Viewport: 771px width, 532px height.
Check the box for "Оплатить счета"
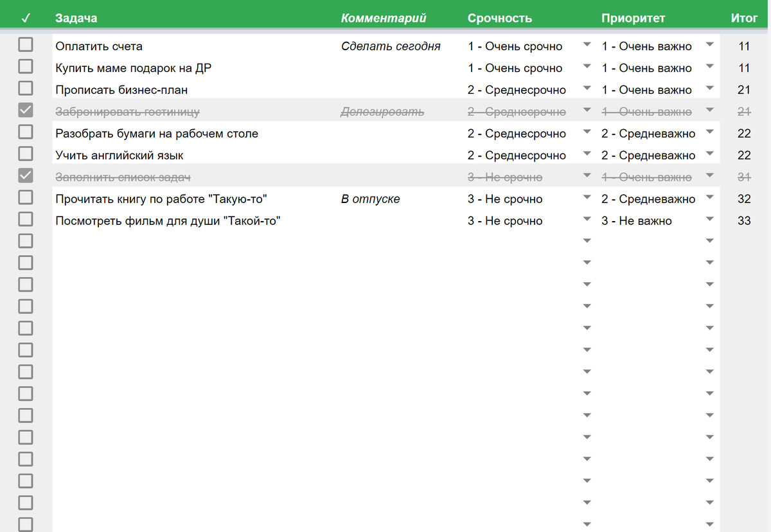pyautogui.click(x=25, y=45)
